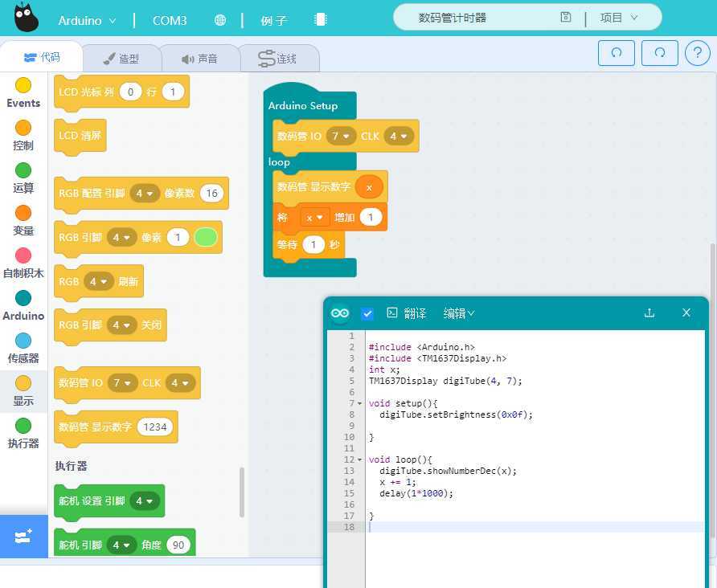This screenshot has width=717, height=588.
Task: Click the 角度 value 90 in servo block
Action: [178, 545]
